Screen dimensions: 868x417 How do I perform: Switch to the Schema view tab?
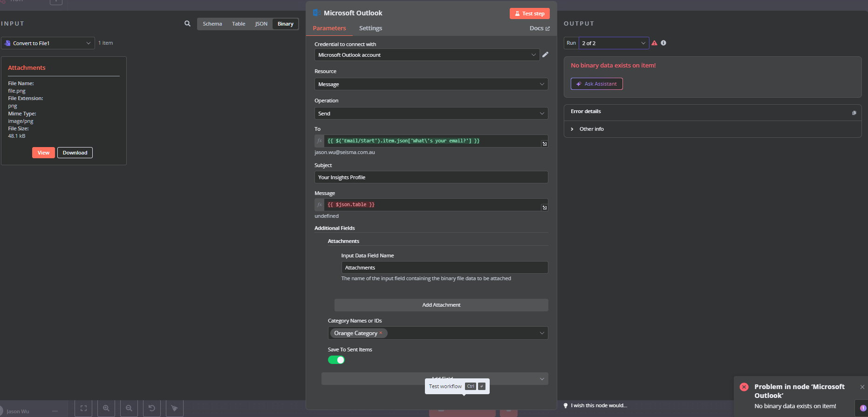coord(212,24)
